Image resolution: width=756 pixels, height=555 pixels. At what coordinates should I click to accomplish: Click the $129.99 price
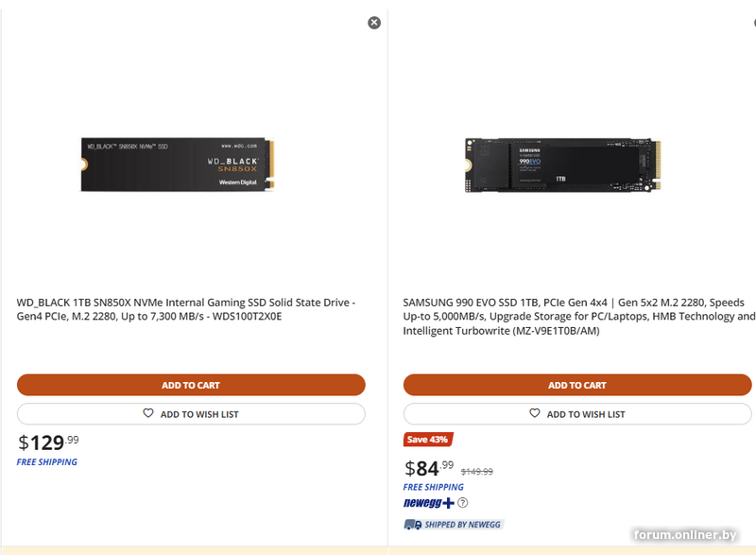pos(48,442)
